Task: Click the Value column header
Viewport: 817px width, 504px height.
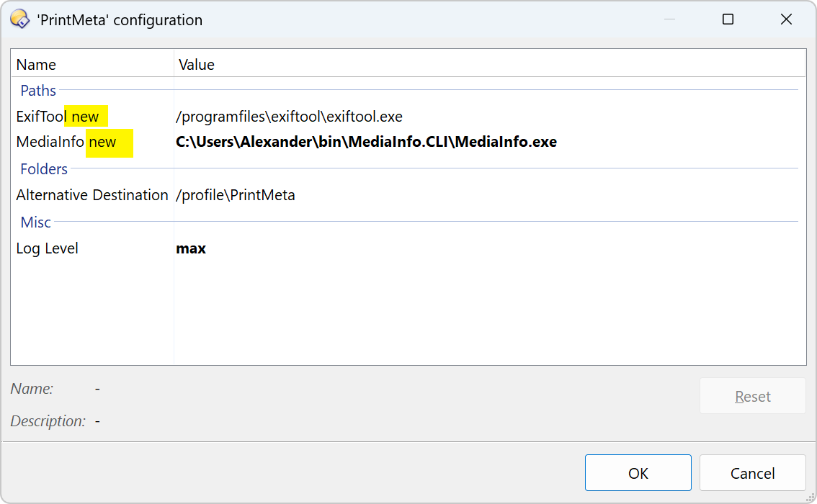Action: (197, 65)
